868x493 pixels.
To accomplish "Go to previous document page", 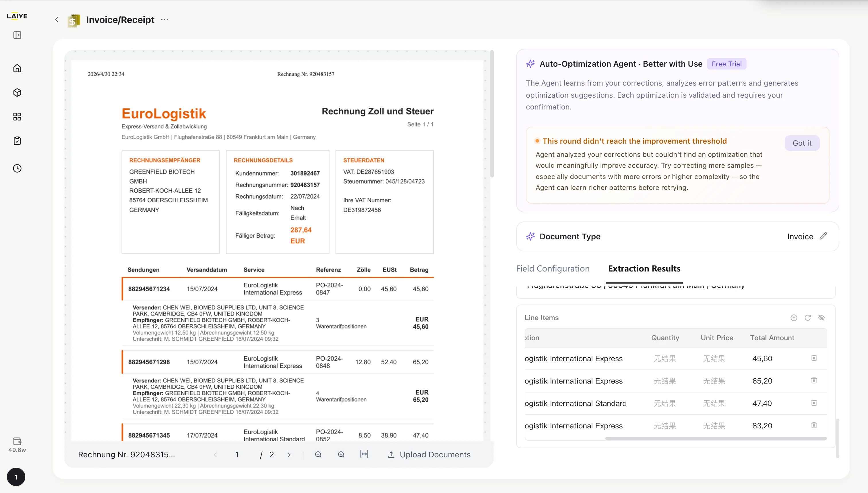I will 215,455.
